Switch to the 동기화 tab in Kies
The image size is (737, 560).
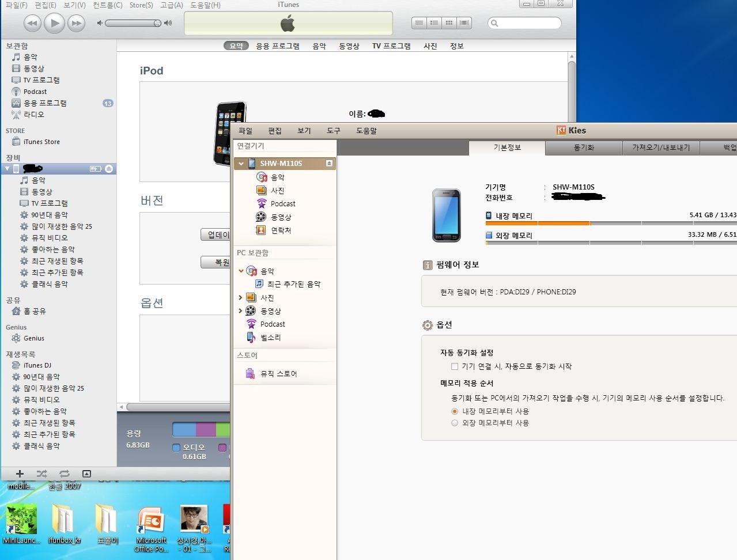[584, 148]
